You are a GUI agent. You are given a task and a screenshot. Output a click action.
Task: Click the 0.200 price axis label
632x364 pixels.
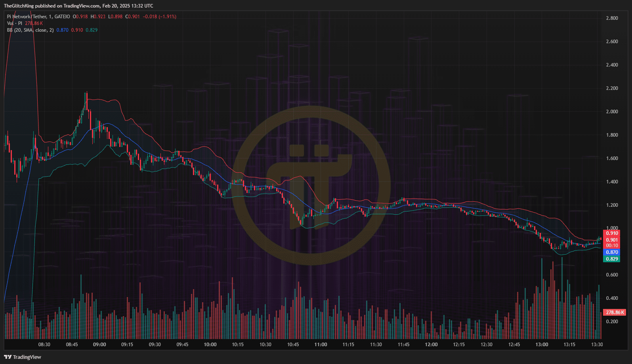[612, 322]
